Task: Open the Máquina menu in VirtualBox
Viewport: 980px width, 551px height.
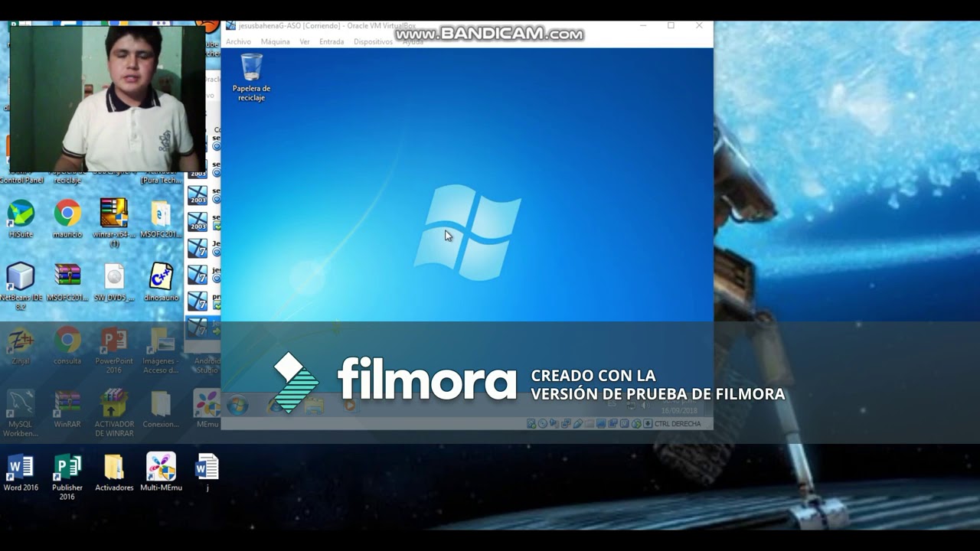Action: point(275,41)
